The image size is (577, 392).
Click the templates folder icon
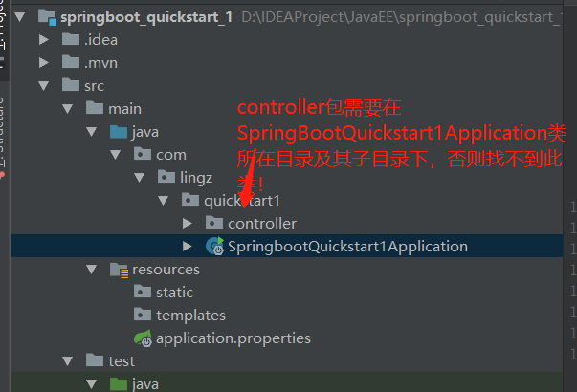[x=143, y=315]
